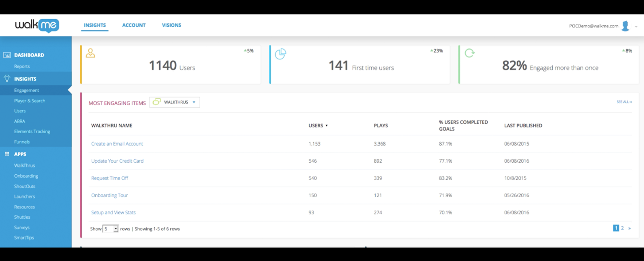The image size is (644, 261).
Task: Switch to the INSIGHTS top tab
Action: [95, 25]
